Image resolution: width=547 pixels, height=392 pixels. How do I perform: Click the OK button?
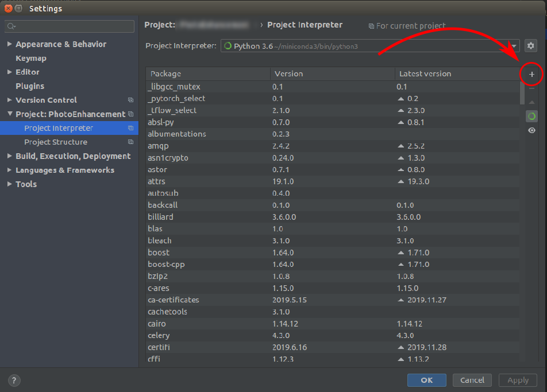[x=427, y=380]
